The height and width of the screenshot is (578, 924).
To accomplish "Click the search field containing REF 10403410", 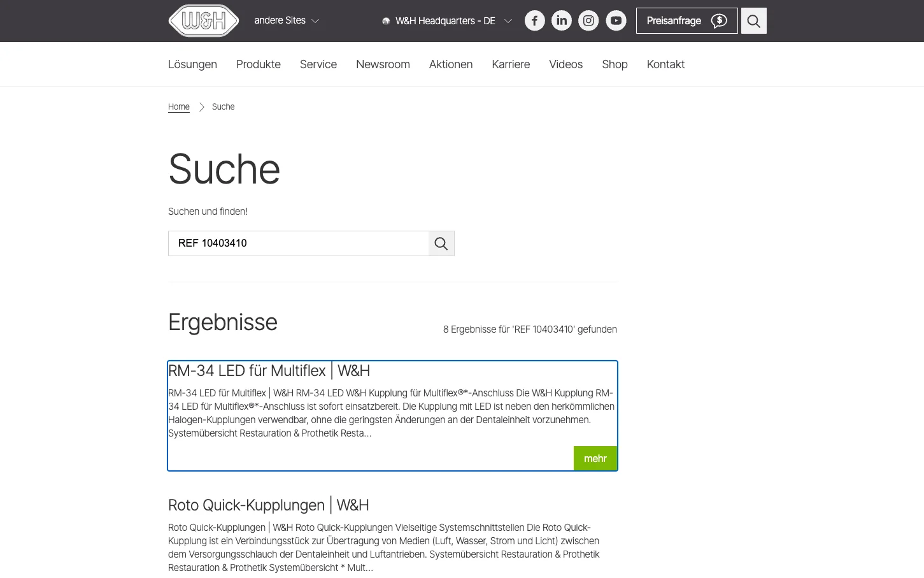I will click(x=299, y=243).
